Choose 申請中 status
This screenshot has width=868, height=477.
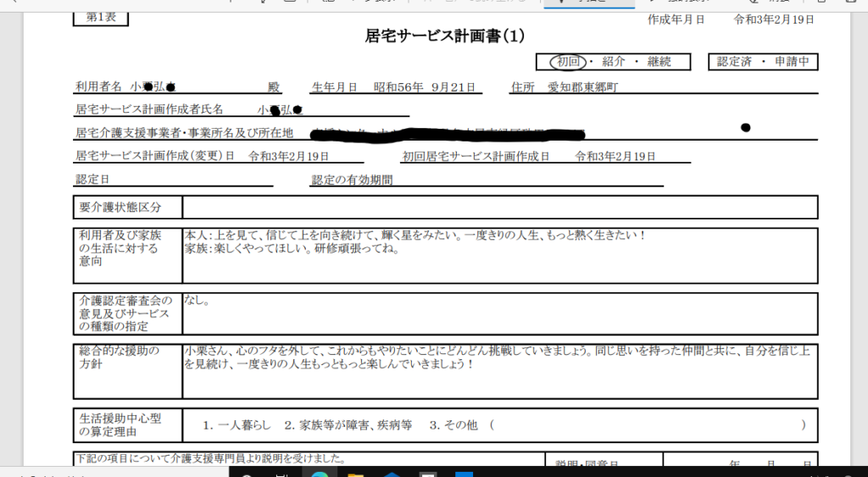click(x=792, y=62)
